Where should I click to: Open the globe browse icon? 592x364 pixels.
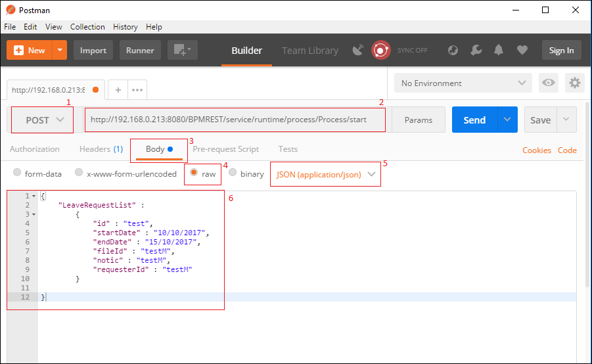tap(453, 50)
